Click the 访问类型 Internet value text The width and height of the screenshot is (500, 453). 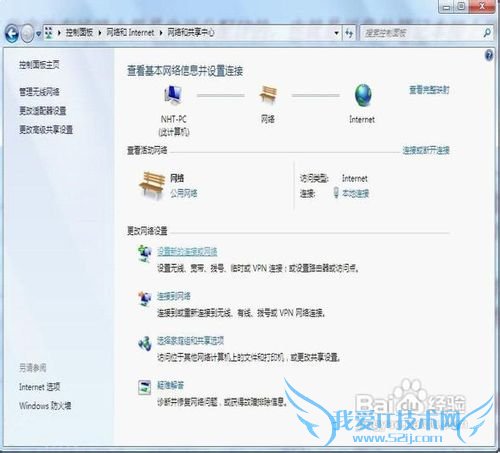click(x=355, y=179)
